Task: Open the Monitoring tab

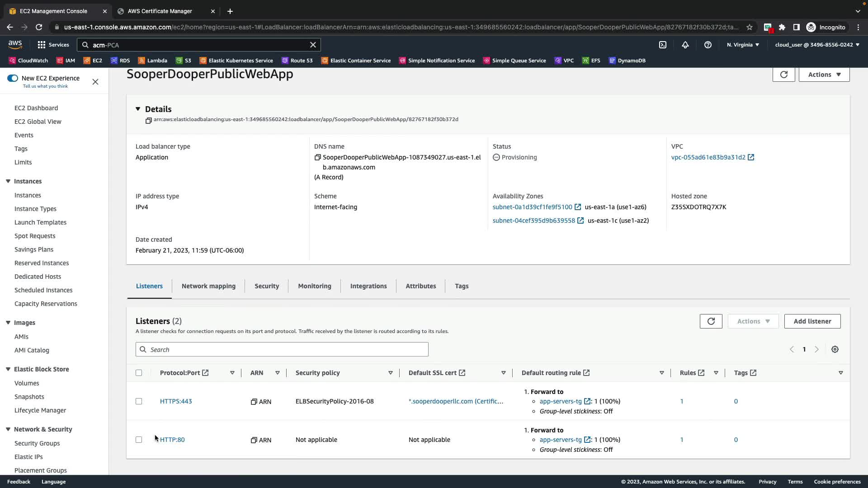Action: (315, 286)
